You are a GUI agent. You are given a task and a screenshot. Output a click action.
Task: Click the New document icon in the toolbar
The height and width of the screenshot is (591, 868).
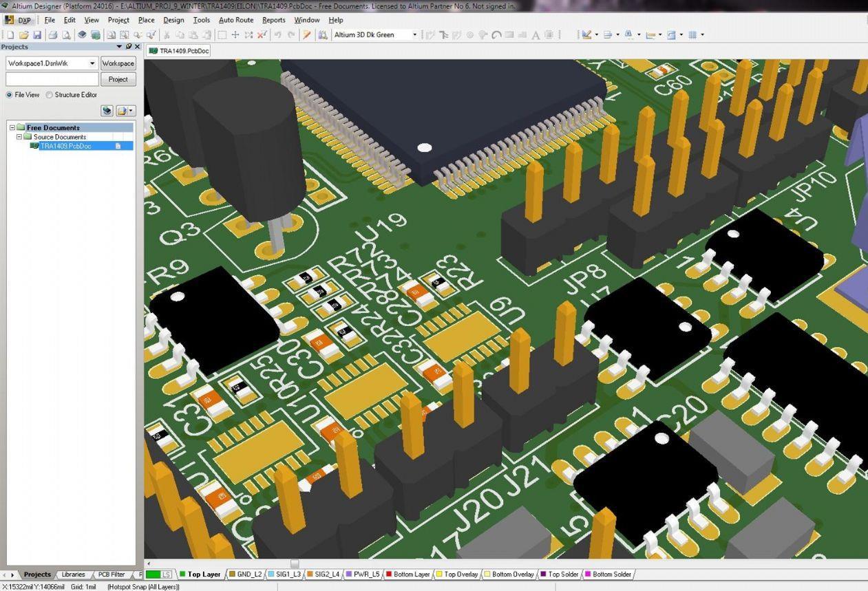click(x=10, y=34)
